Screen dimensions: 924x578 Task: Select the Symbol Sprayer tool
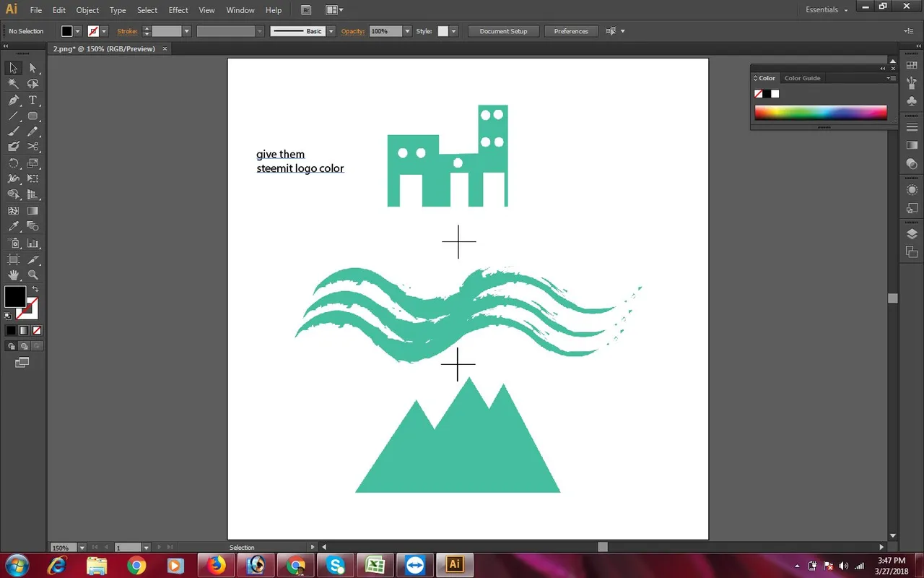coord(13,243)
